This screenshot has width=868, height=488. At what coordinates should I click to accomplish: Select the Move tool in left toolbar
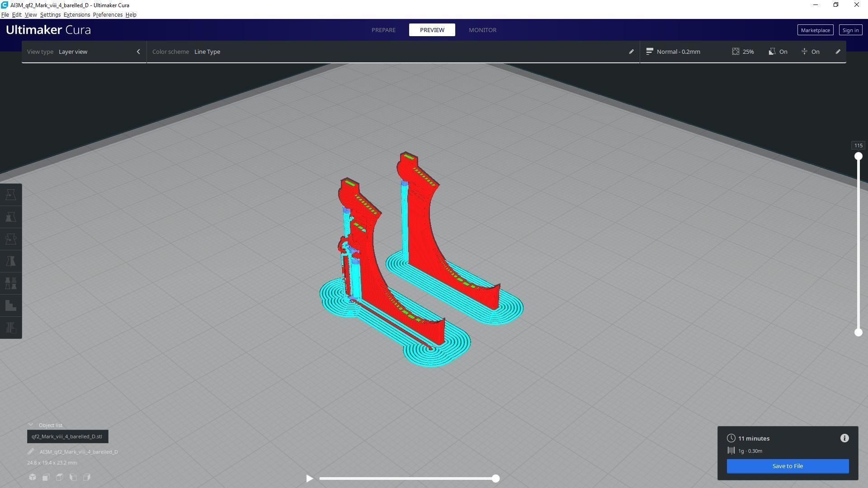(11, 195)
